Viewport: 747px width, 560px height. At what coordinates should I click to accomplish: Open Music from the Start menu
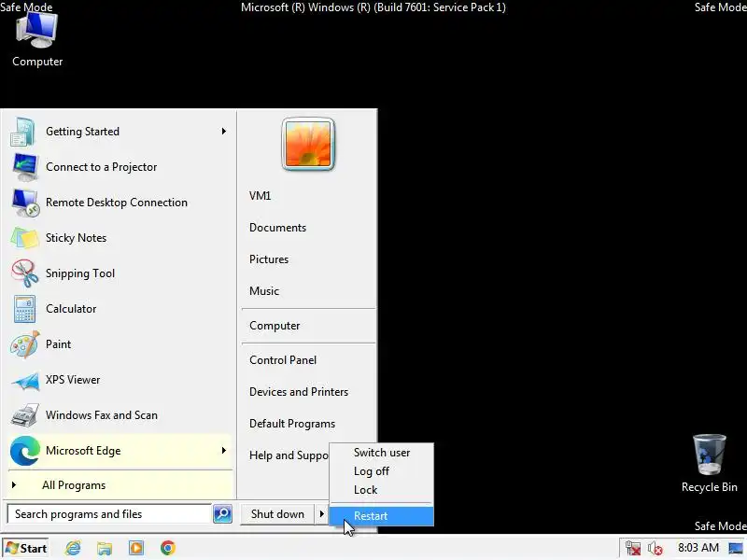[264, 291]
